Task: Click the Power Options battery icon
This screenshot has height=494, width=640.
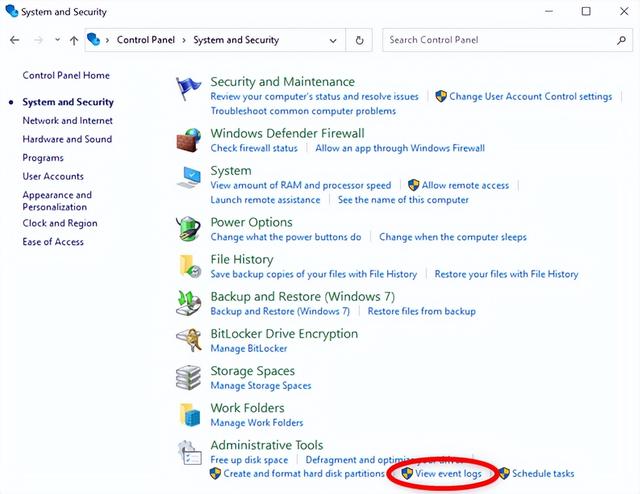Action: [188, 229]
